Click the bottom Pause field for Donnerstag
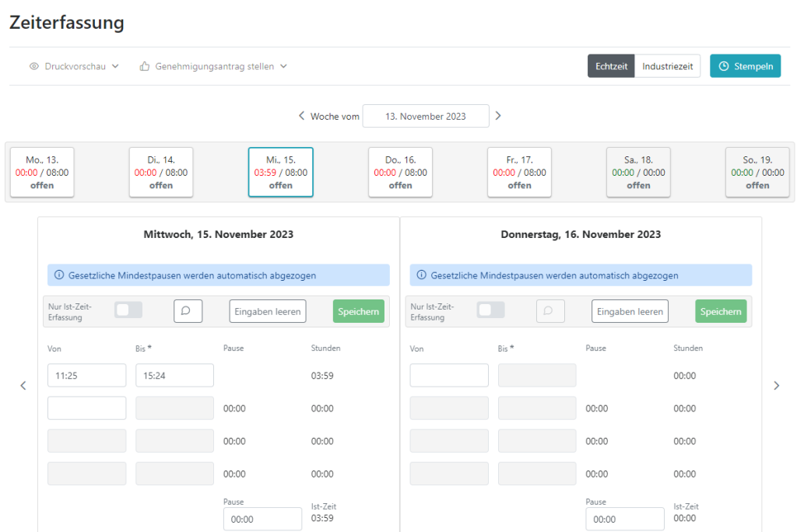Screen dimensions: 797x532 pyautogui.click(x=625, y=519)
